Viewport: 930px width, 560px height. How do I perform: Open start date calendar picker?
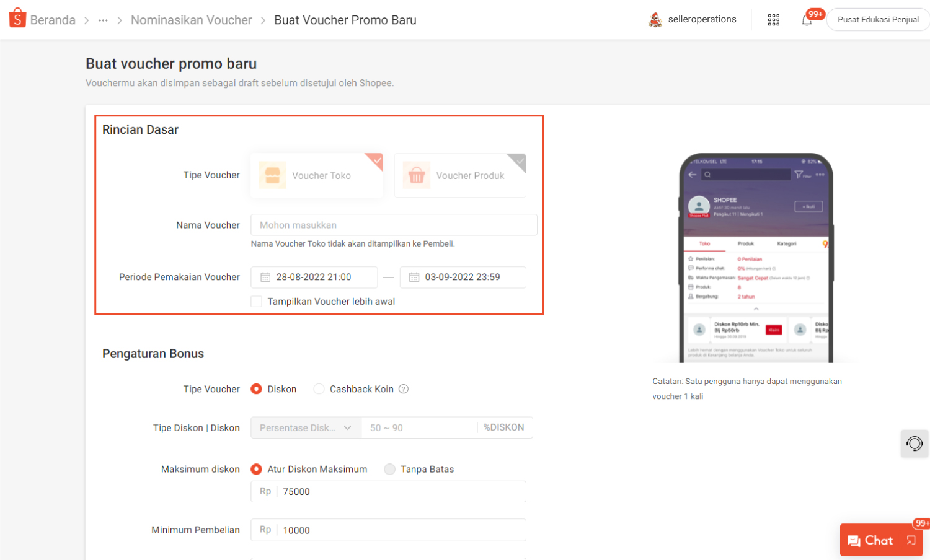click(x=265, y=278)
